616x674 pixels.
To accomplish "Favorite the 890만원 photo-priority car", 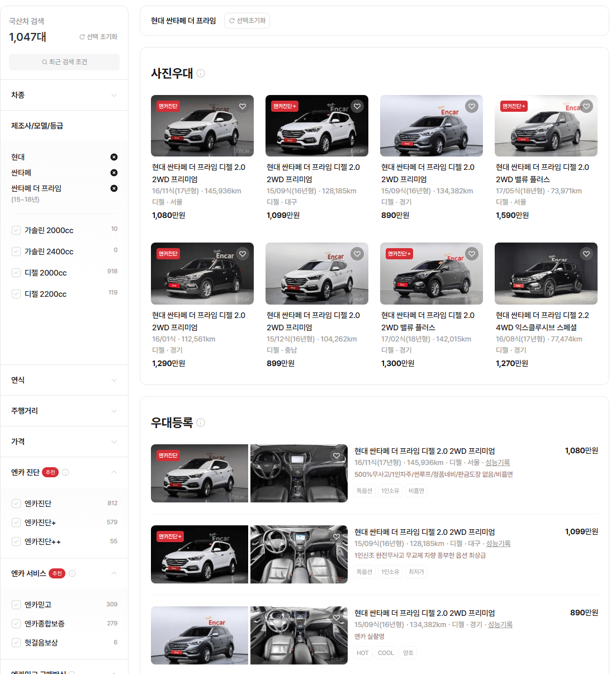I will (472, 106).
